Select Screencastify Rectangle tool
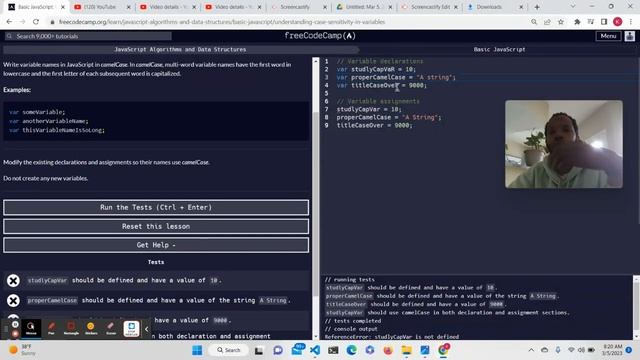The width and height of the screenshot is (640, 360). pyautogui.click(x=71, y=328)
